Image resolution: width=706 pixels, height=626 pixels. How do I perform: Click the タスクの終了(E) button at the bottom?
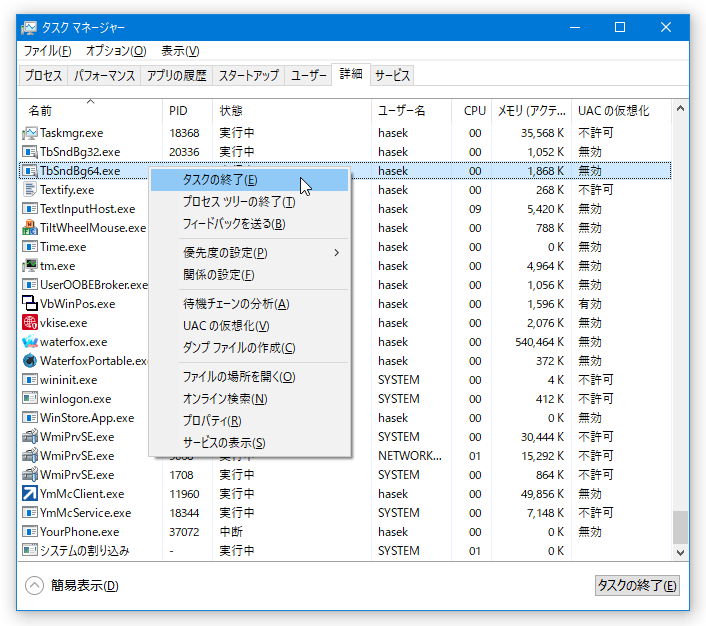[x=637, y=585]
